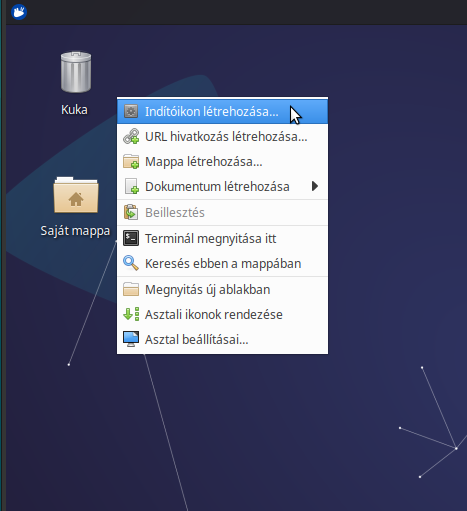Click the chain link icon for URL hivatkozás
This screenshot has width=467, height=511.
tap(131, 136)
